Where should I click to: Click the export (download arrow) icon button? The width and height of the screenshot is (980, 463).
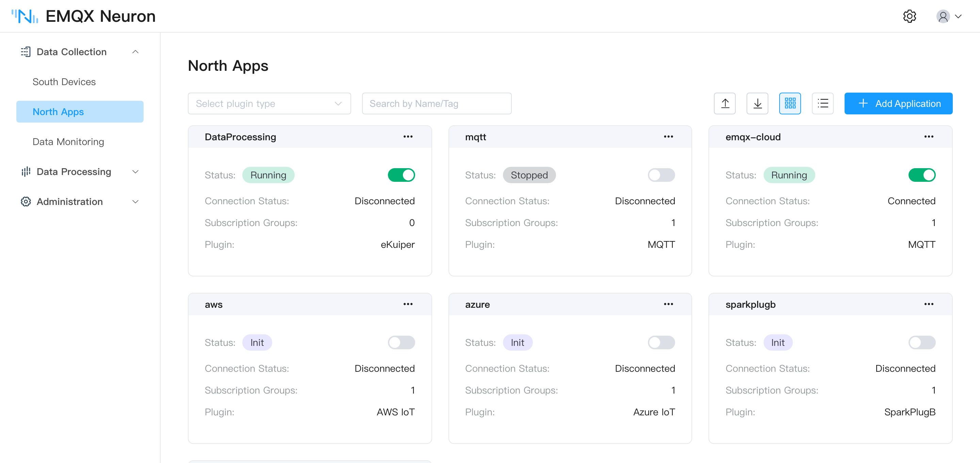point(757,103)
